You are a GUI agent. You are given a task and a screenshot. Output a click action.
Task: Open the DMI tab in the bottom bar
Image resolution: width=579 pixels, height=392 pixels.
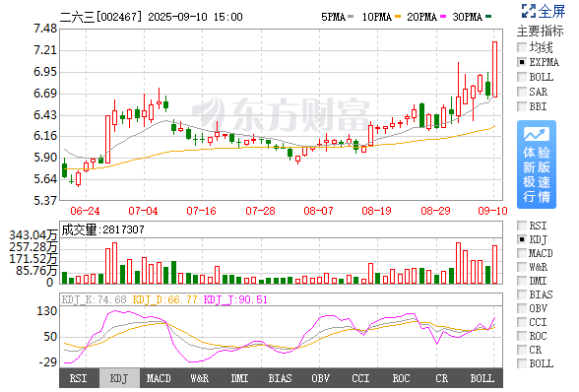tap(240, 378)
